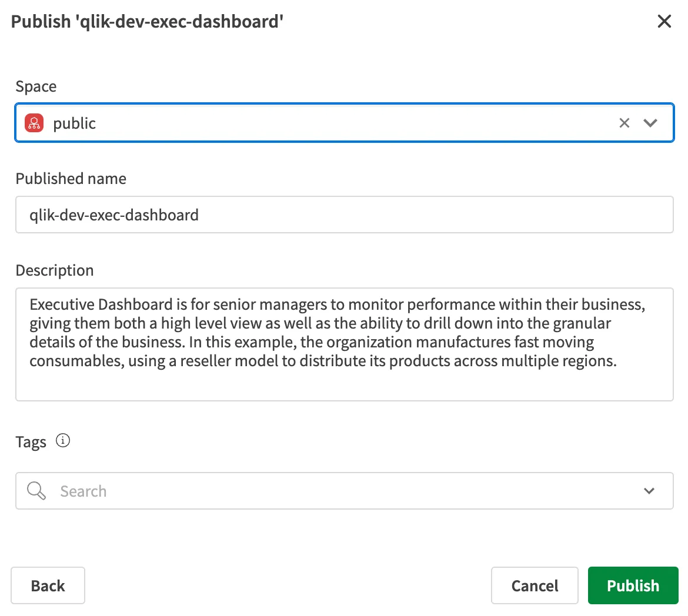The height and width of the screenshot is (616, 688).
Task: Click the search magnifier in Tags field
Action: (35, 491)
